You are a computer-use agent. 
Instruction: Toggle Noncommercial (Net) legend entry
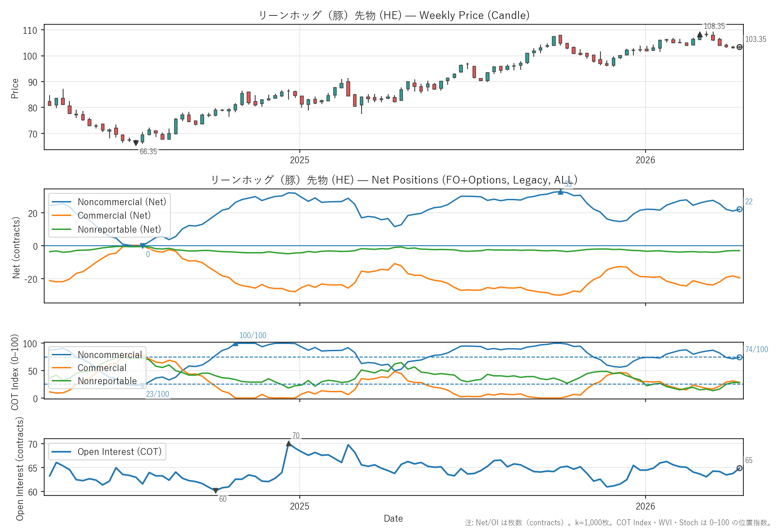[x=122, y=202]
